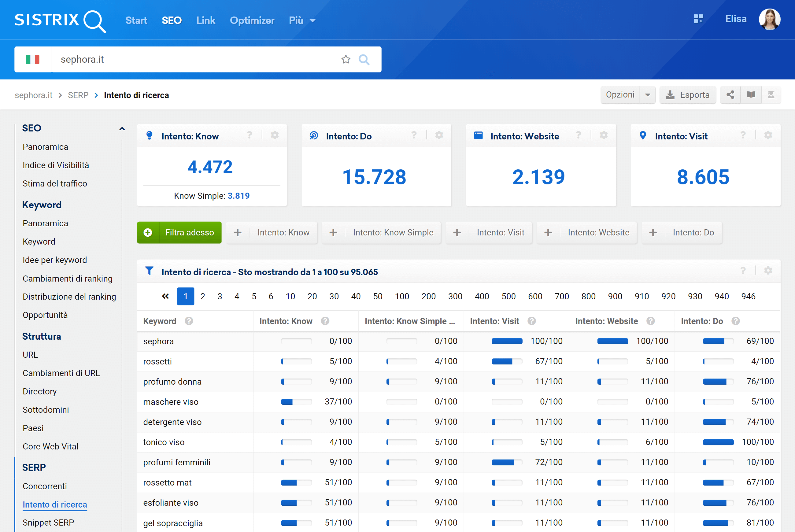Image resolution: width=795 pixels, height=532 pixels.
Task: Click the Opzioni button
Action: pos(620,95)
